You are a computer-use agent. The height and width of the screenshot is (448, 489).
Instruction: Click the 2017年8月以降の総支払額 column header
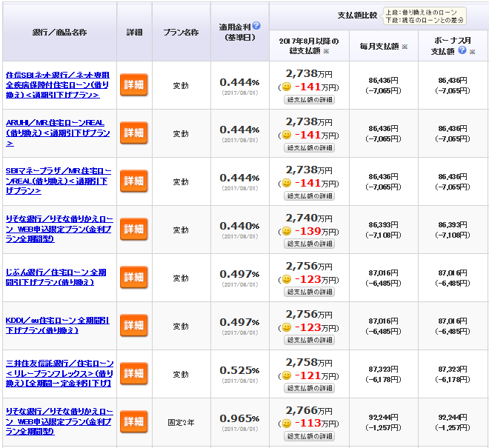pos(309,46)
